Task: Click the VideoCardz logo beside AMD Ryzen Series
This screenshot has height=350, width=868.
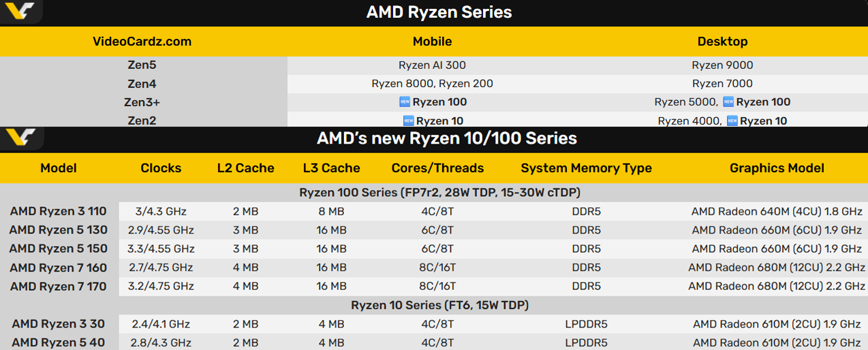Action: 19,12
